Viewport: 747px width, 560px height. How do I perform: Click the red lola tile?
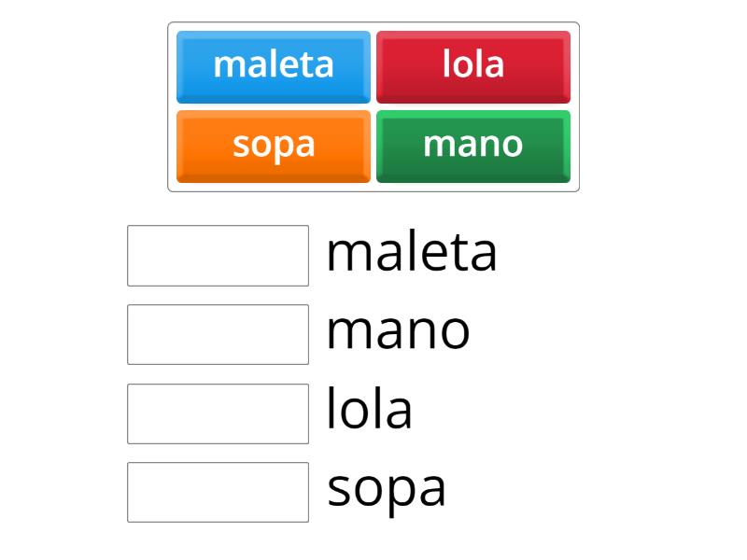(x=472, y=65)
